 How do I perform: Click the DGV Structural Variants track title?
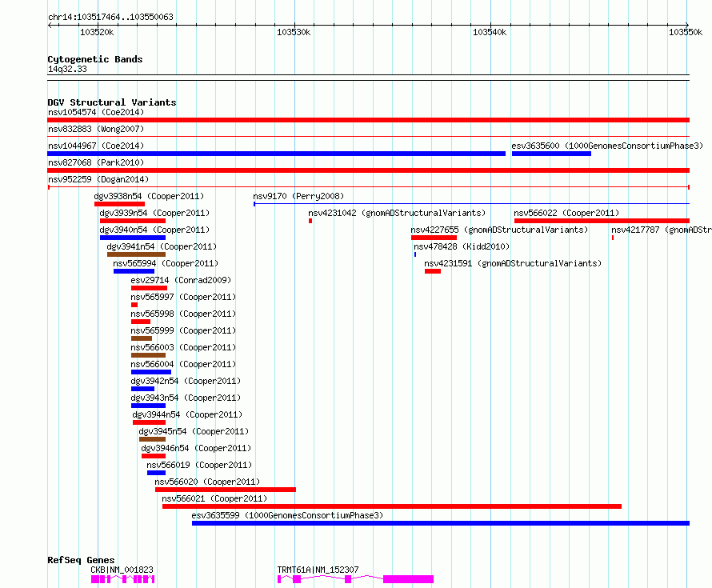112,102
